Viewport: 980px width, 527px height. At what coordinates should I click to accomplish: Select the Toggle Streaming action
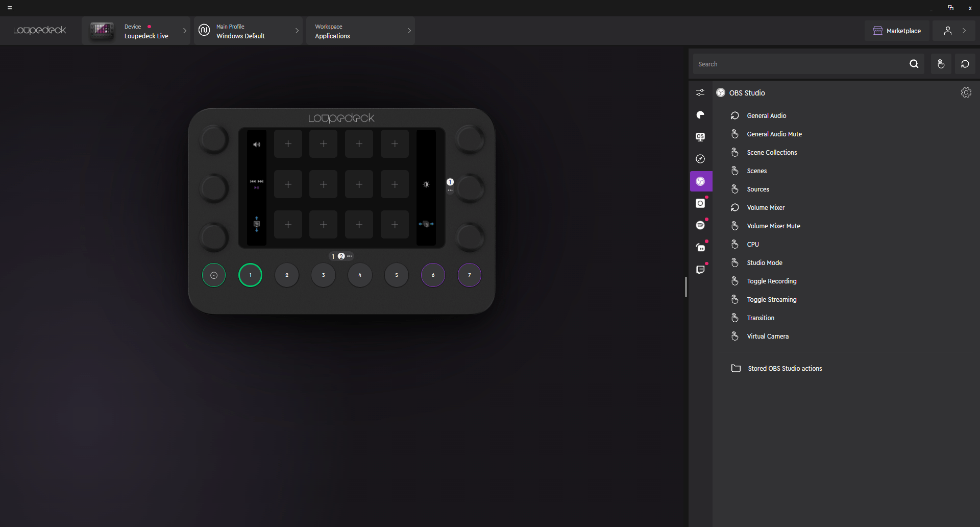point(771,300)
